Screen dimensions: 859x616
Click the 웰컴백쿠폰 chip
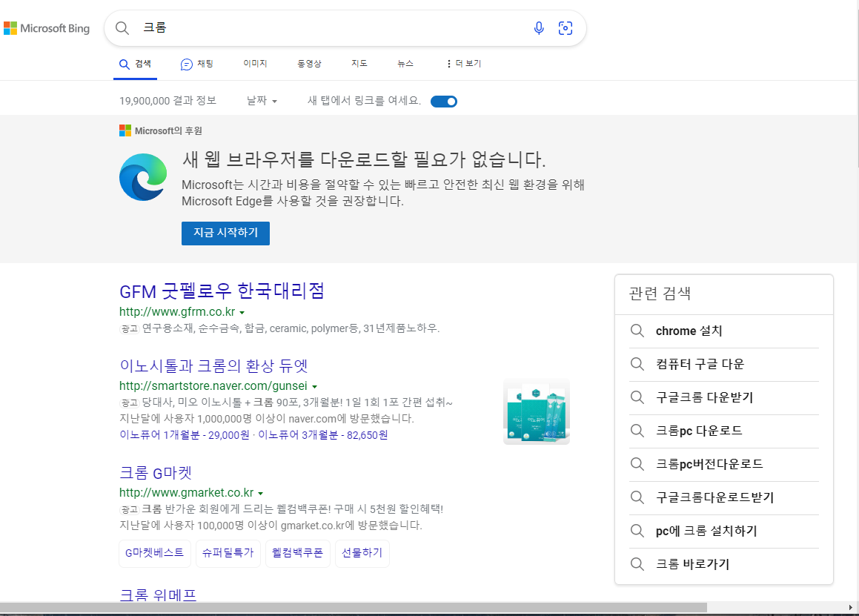[x=297, y=553]
